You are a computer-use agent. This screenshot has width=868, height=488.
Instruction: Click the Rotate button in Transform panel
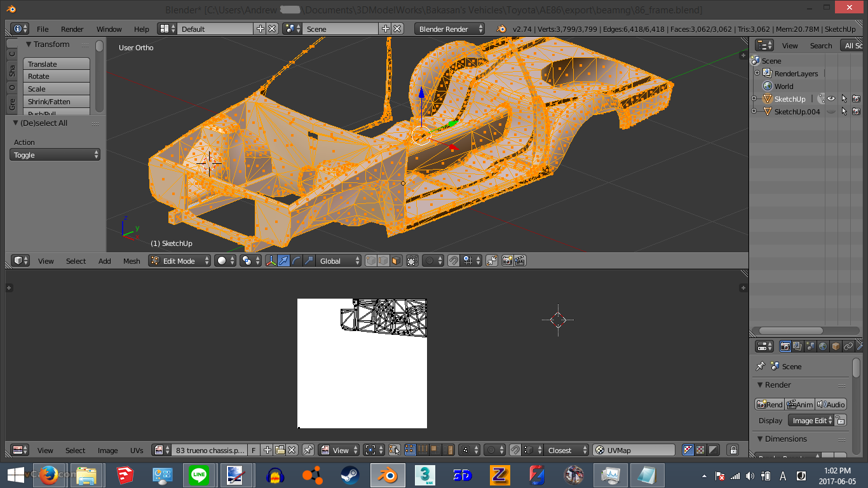point(57,76)
